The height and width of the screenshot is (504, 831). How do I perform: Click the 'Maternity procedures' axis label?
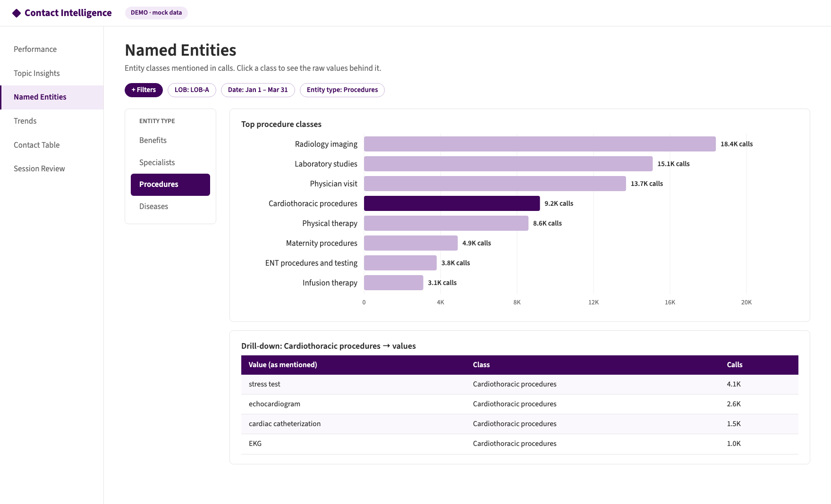tap(322, 244)
